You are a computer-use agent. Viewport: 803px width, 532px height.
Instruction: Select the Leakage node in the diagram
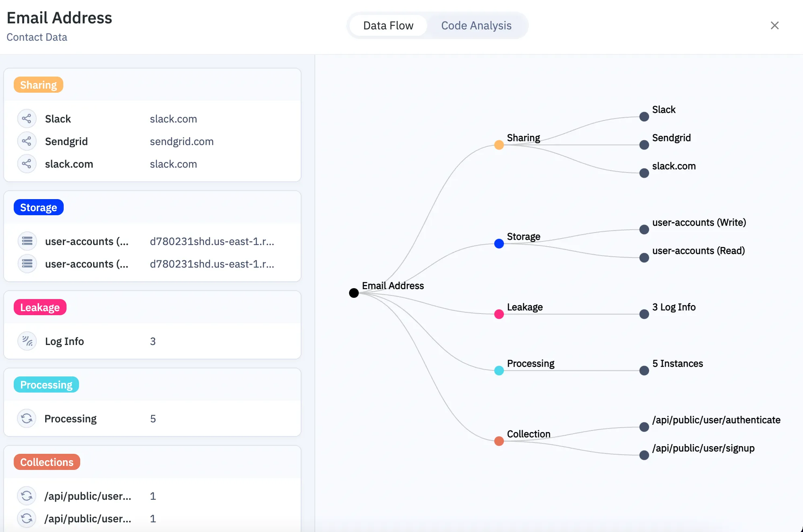click(499, 314)
